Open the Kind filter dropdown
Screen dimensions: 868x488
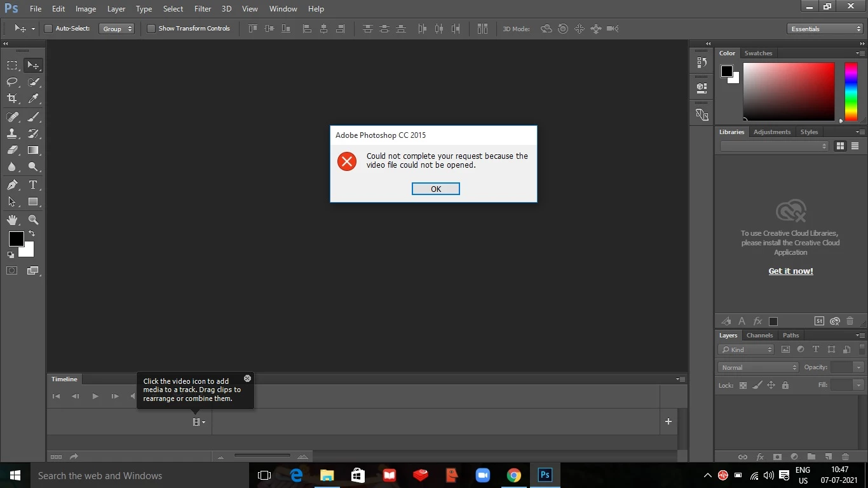click(x=747, y=349)
